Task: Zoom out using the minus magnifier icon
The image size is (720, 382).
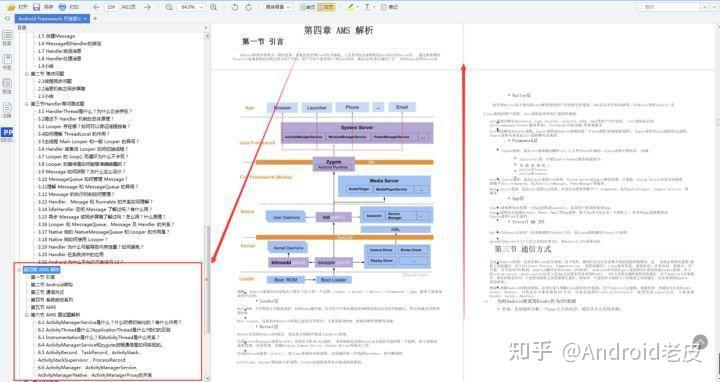Action: (x=169, y=7)
